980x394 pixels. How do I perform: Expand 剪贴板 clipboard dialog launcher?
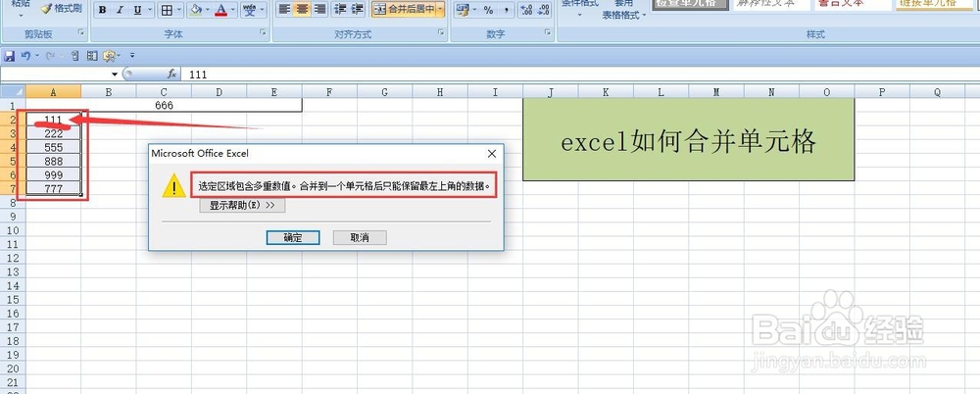[80, 33]
